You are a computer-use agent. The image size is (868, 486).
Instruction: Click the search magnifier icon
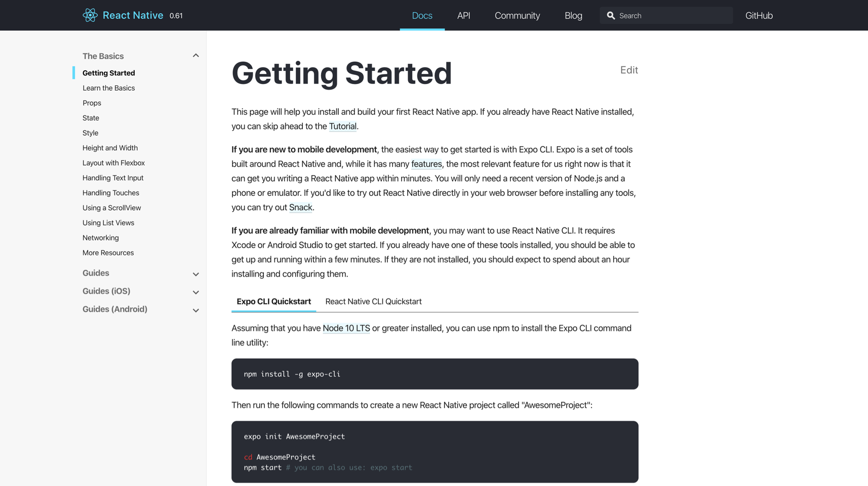(611, 16)
